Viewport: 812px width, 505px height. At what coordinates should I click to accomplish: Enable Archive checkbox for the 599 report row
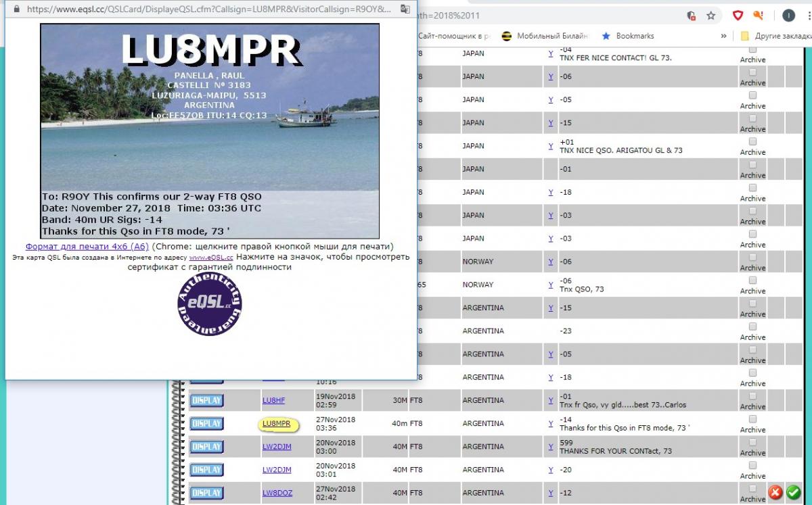coord(752,441)
